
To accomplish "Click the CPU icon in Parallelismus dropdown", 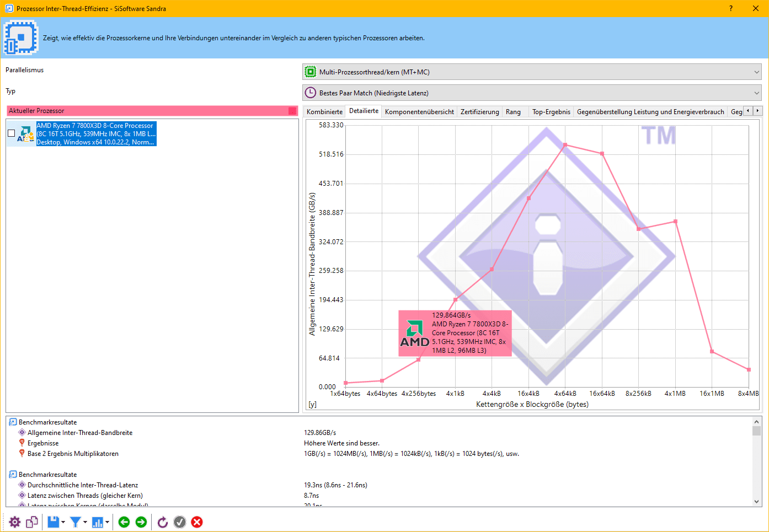I will (x=311, y=72).
